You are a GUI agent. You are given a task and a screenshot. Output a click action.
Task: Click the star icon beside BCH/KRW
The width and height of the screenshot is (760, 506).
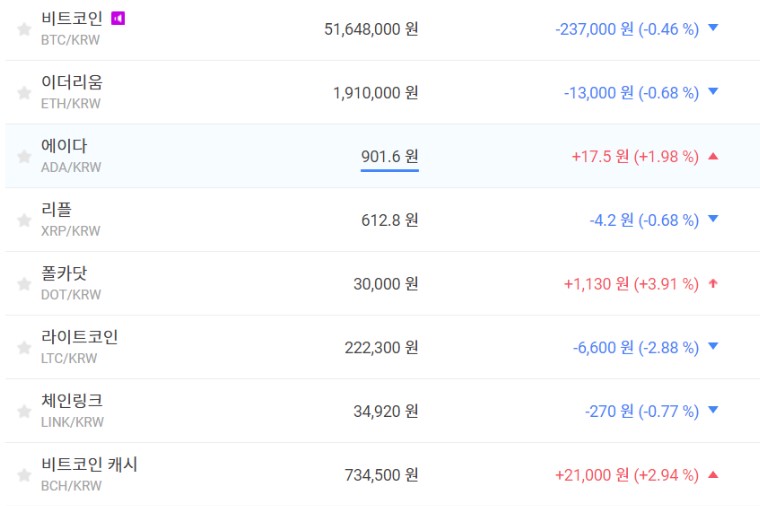click(x=24, y=475)
